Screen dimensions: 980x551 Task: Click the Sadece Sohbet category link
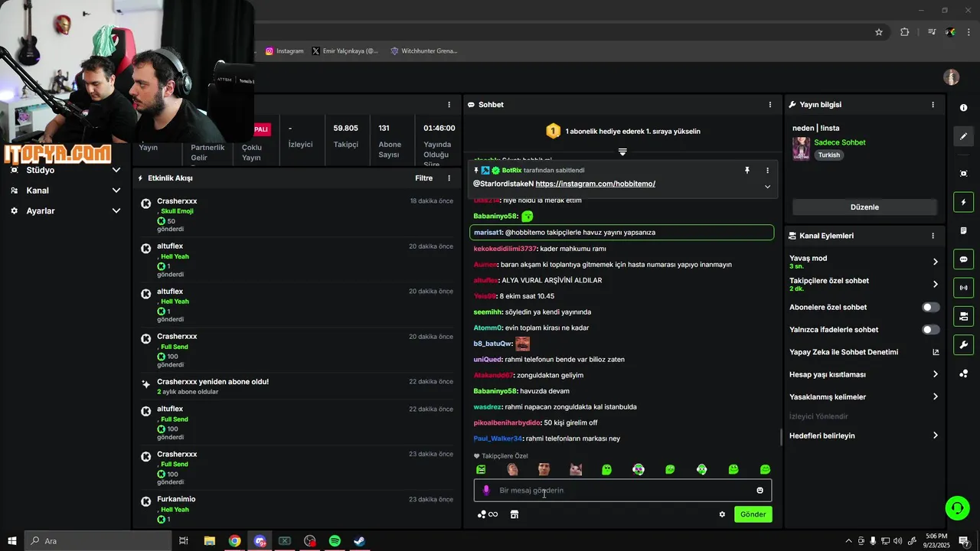840,142
